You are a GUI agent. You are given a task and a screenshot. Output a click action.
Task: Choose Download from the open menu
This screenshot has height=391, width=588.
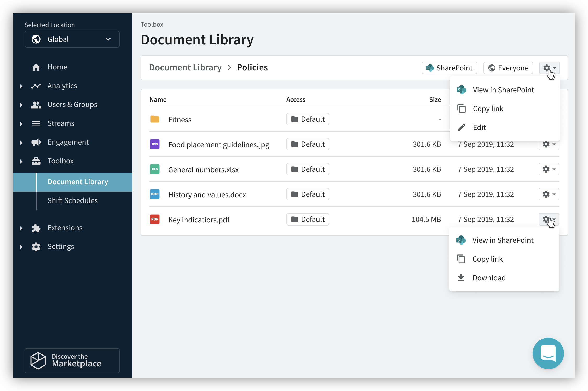[x=489, y=277]
